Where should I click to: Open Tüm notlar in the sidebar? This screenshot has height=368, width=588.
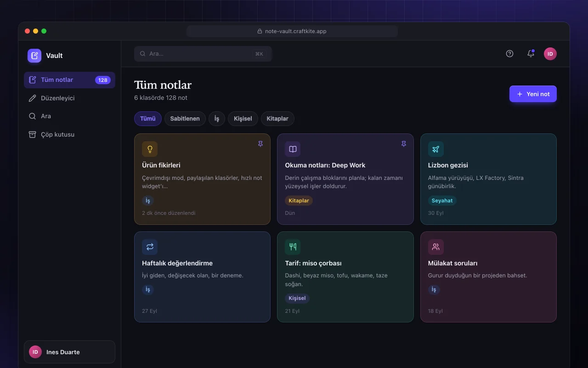click(69, 80)
